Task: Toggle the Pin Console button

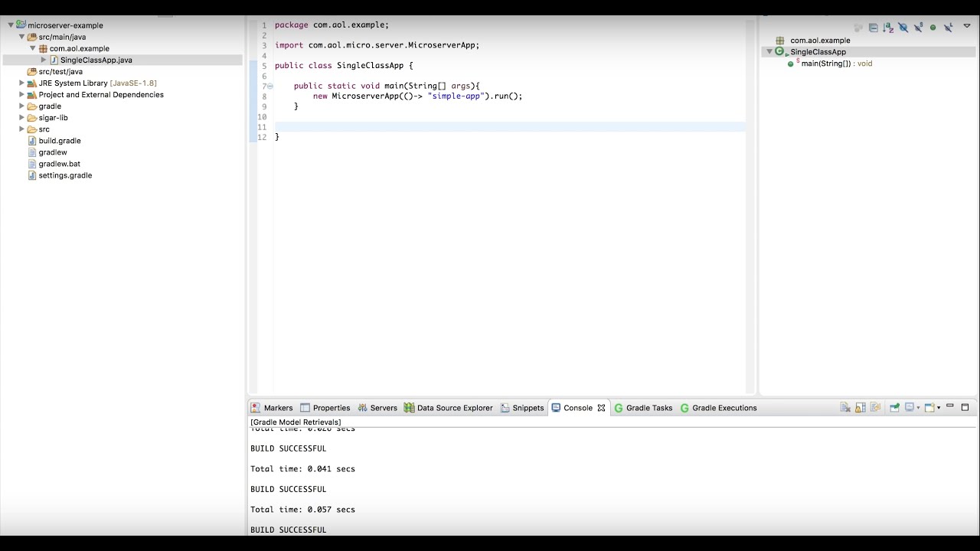Action: click(893, 408)
